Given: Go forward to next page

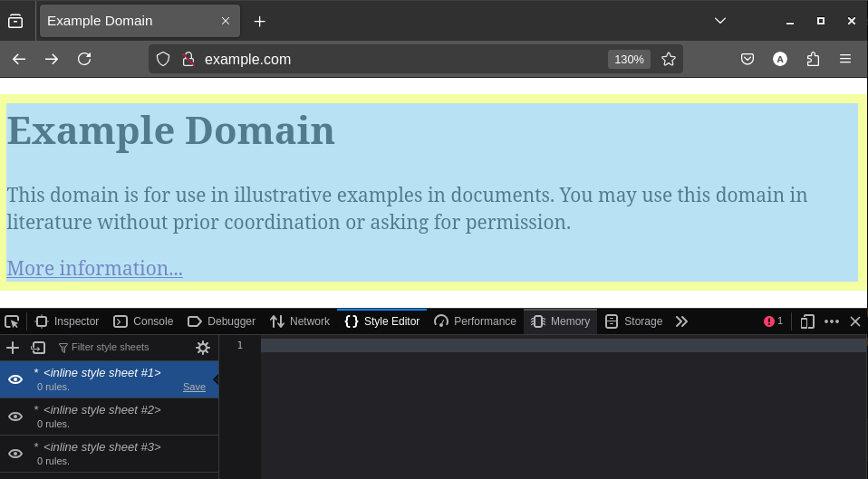Looking at the screenshot, I should [52, 59].
